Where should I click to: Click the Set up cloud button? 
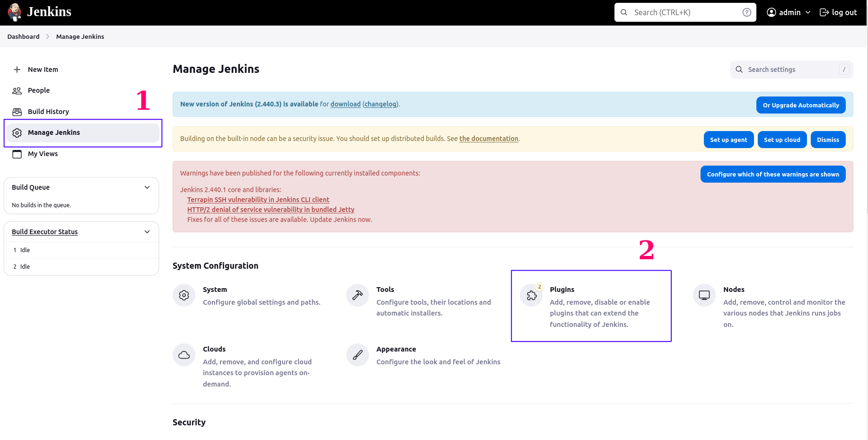point(782,140)
